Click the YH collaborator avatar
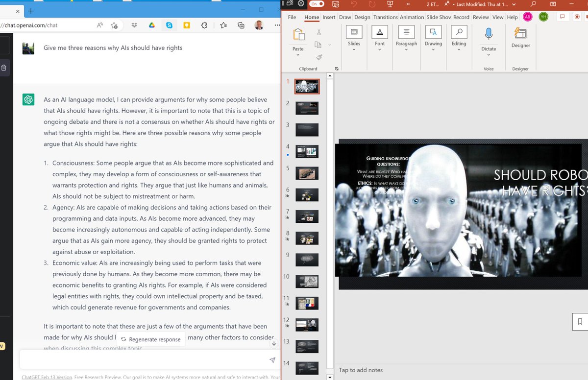Viewport: 588px width, 380px height. [543, 17]
